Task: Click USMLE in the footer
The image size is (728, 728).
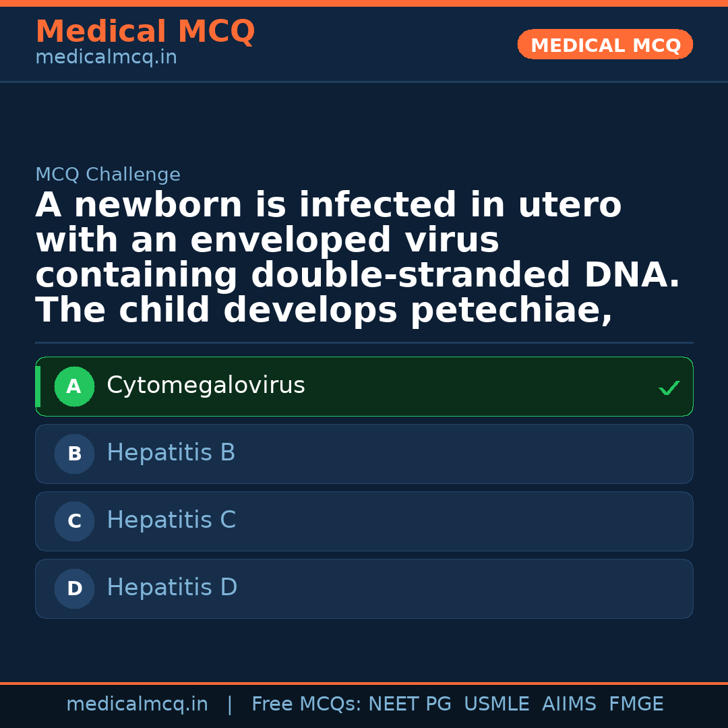Action: pos(497,704)
